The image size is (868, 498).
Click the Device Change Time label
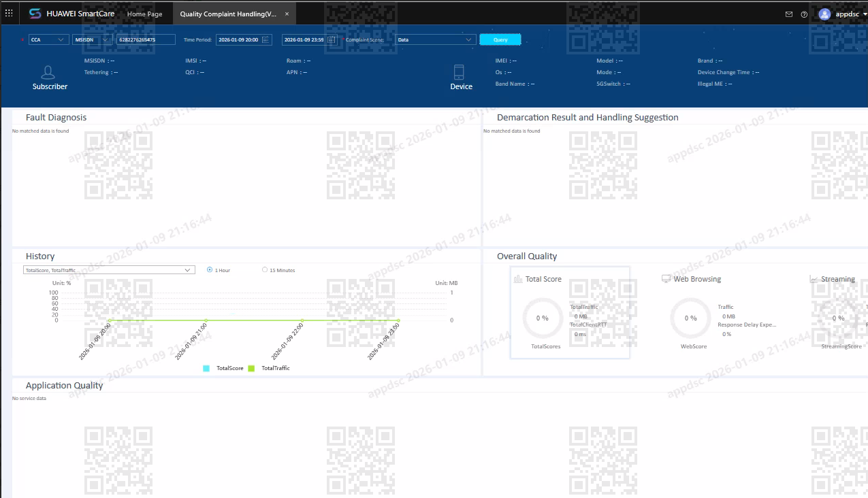[x=724, y=72]
